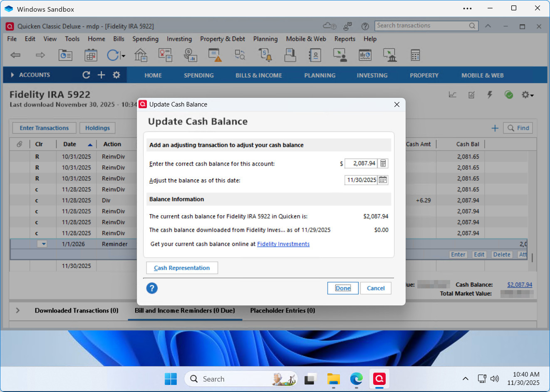Click the Back arrow in Quicken toolbar
The height and width of the screenshot is (392, 550).
coord(15,55)
